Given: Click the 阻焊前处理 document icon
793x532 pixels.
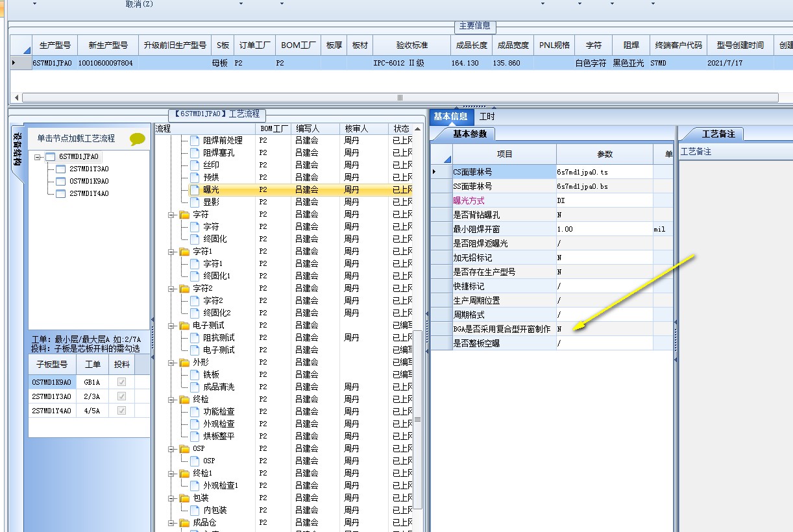Looking at the screenshot, I should 195,141.
